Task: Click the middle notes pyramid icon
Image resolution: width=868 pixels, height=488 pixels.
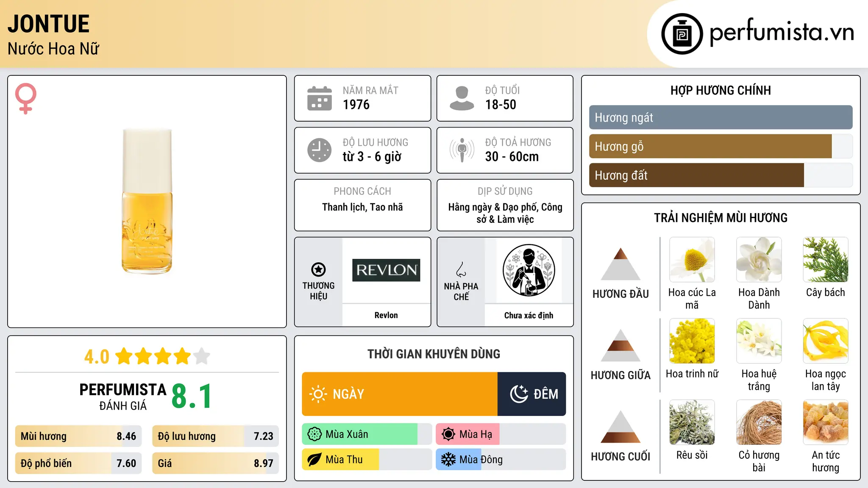Action: tap(620, 345)
